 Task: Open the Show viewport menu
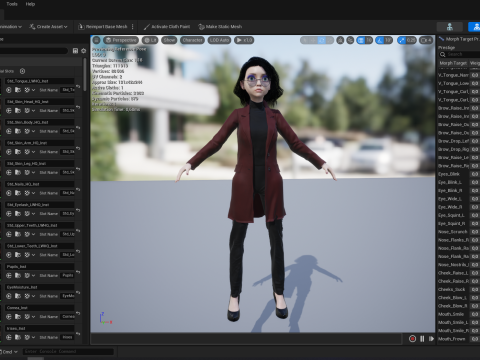(x=169, y=40)
